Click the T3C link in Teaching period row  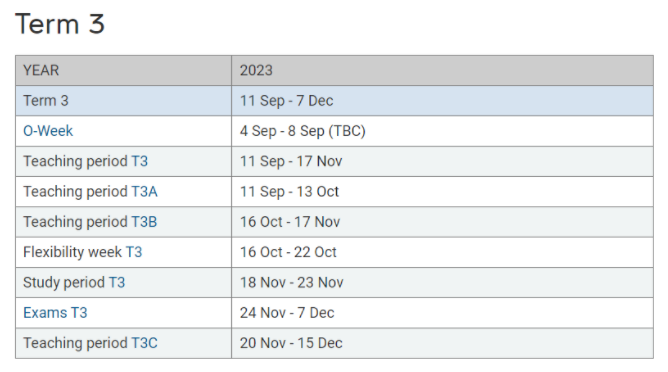point(144,343)
